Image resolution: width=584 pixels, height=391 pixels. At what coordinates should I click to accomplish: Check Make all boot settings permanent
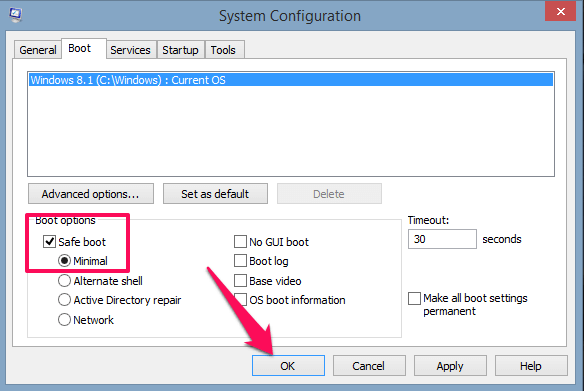click(414, 298)
